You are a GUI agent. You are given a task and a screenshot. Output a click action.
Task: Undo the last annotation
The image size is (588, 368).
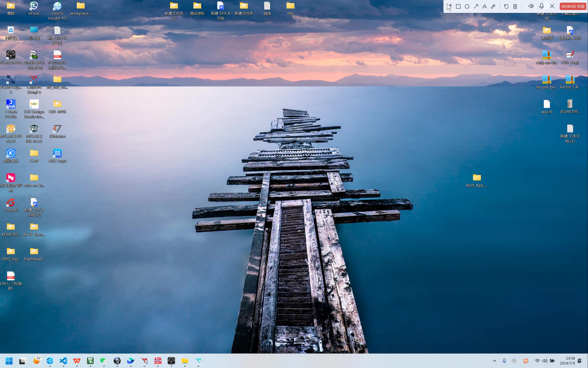pos(506,7)
